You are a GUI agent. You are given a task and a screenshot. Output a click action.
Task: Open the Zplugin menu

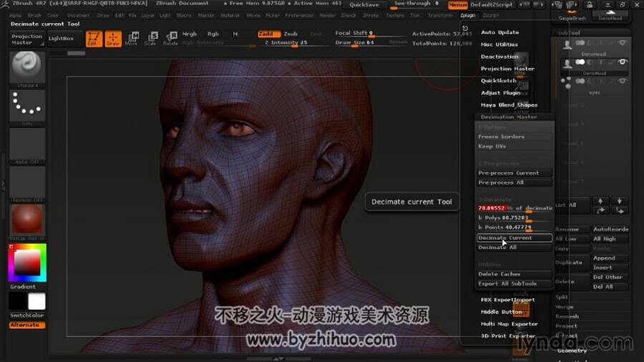click(467, 15)
